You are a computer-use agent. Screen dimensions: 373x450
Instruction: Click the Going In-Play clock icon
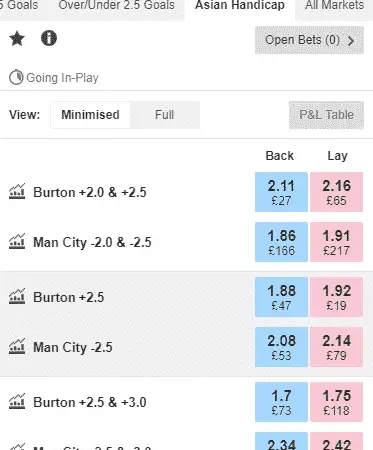16,78
